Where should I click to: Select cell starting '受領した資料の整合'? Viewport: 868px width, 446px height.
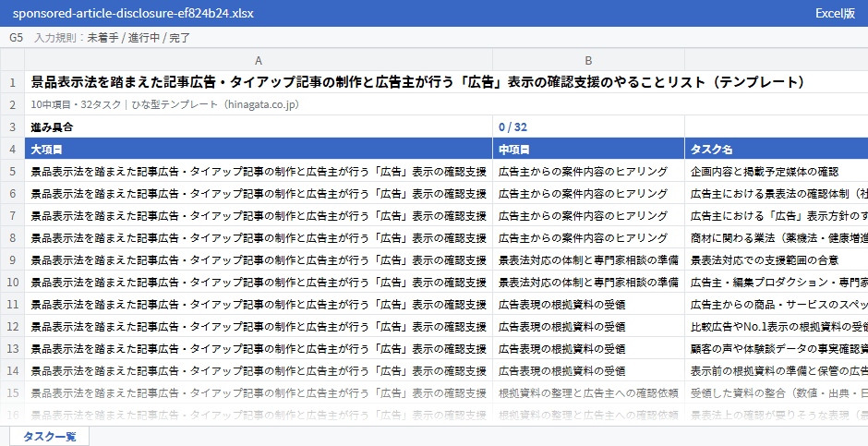pyautogui.click(x=776, y=392)
